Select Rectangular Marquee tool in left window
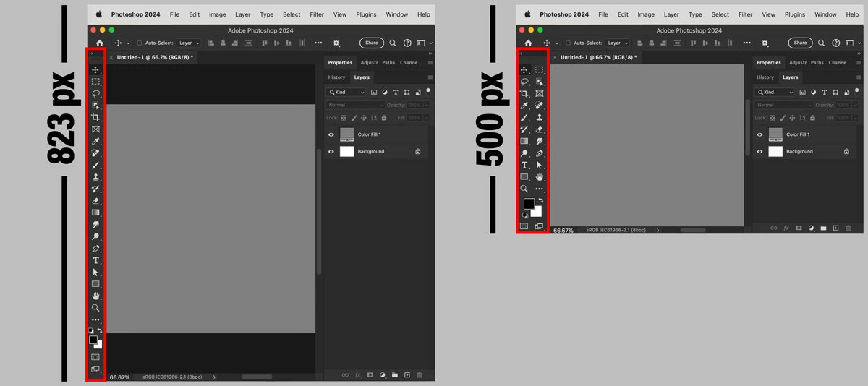 click(x=95, y=82)
